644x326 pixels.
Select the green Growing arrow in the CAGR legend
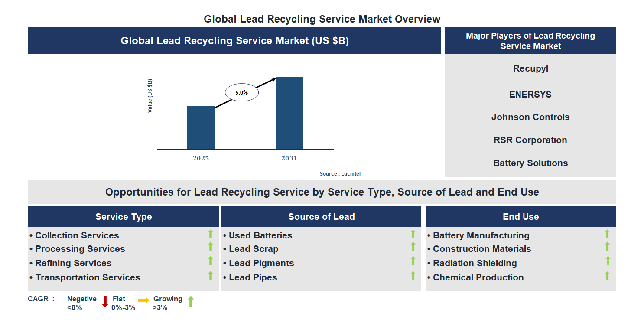pos(191,302)
